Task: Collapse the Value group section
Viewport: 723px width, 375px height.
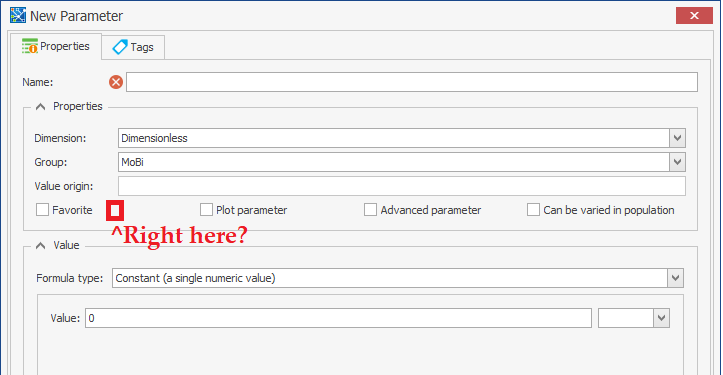Action: [x=41, y=245]
